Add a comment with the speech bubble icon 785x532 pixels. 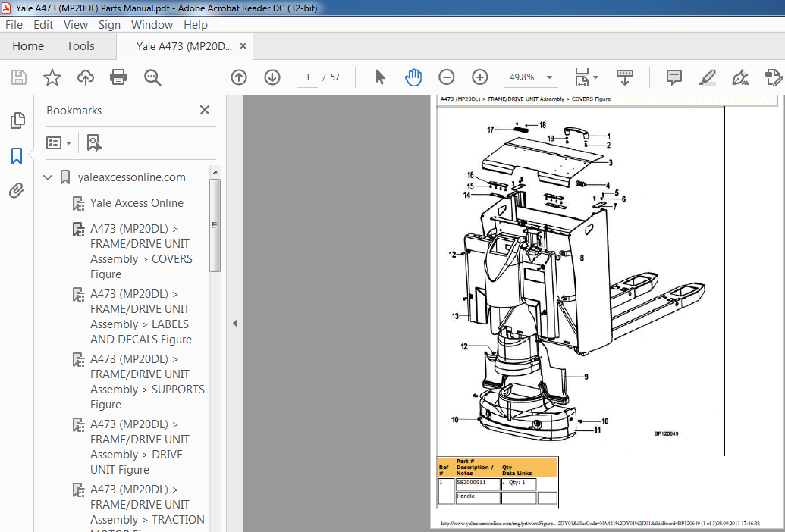(x=674, y=77)
